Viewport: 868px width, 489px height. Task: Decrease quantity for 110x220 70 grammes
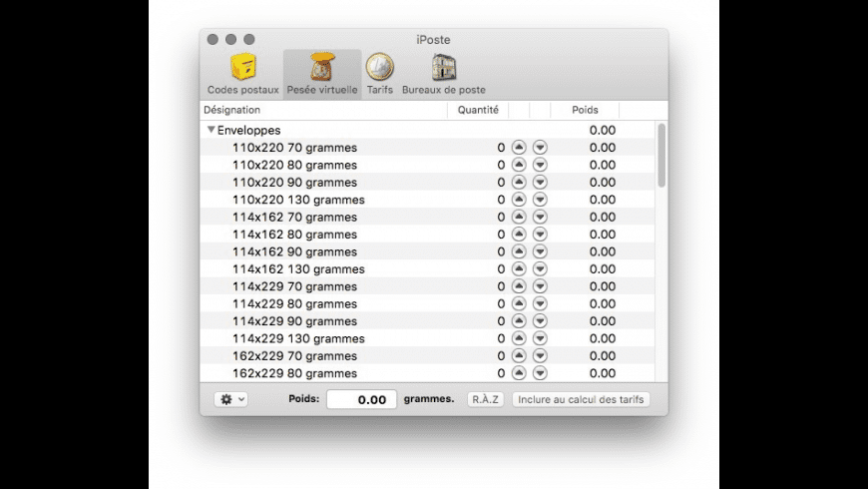point(540,148)
